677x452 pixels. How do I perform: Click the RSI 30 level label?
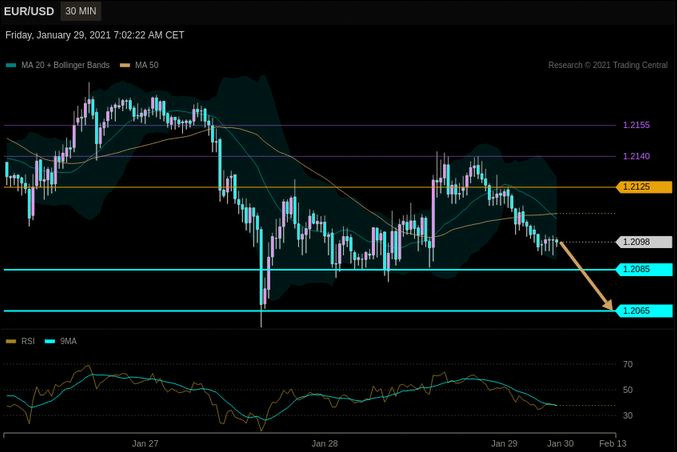pos(628,415)
